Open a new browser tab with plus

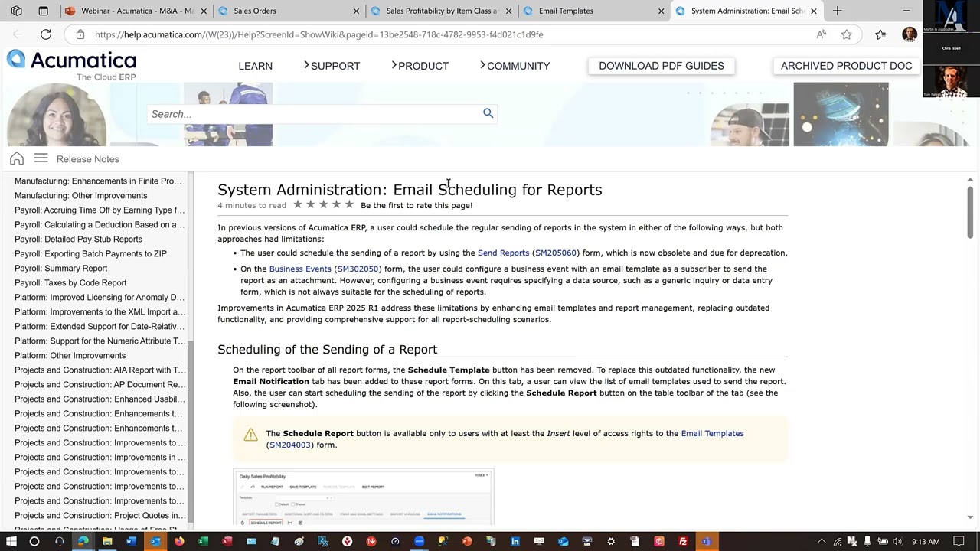pyautogui.click(x=837, y=11)
